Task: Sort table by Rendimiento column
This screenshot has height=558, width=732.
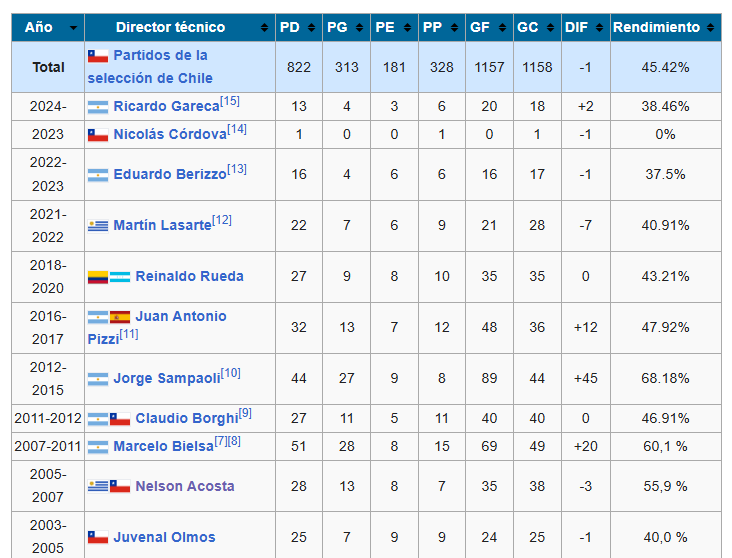Action: tap(664, 27)
